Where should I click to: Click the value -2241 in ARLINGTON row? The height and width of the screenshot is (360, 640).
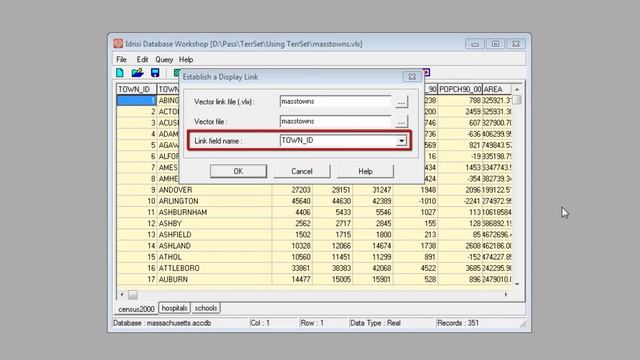click(x=471, y=201)
